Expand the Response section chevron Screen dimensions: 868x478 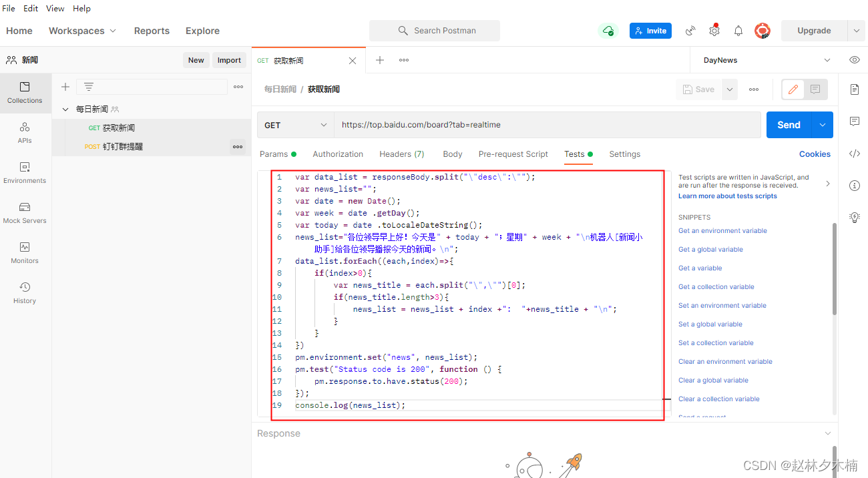828,433
